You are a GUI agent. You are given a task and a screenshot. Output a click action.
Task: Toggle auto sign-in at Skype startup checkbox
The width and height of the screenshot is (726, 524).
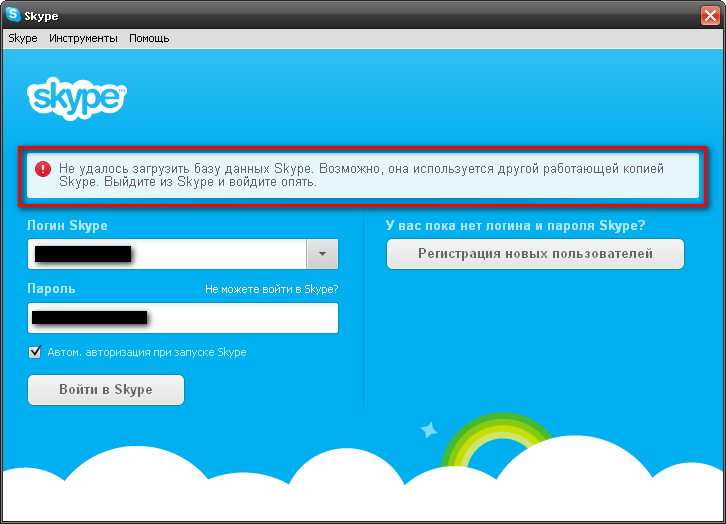(36, 352)
